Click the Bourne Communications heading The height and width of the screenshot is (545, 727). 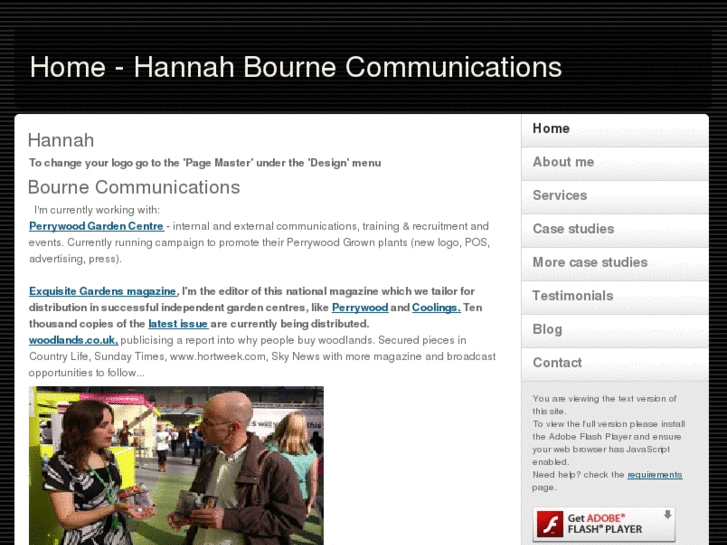(134, 187)
